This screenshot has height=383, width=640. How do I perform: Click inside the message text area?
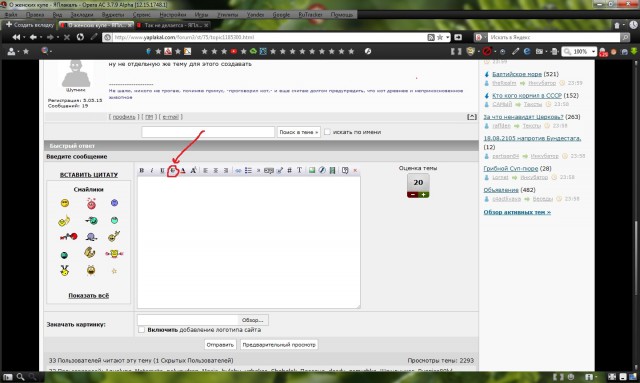pyautogui.click(x=249, y=242)
